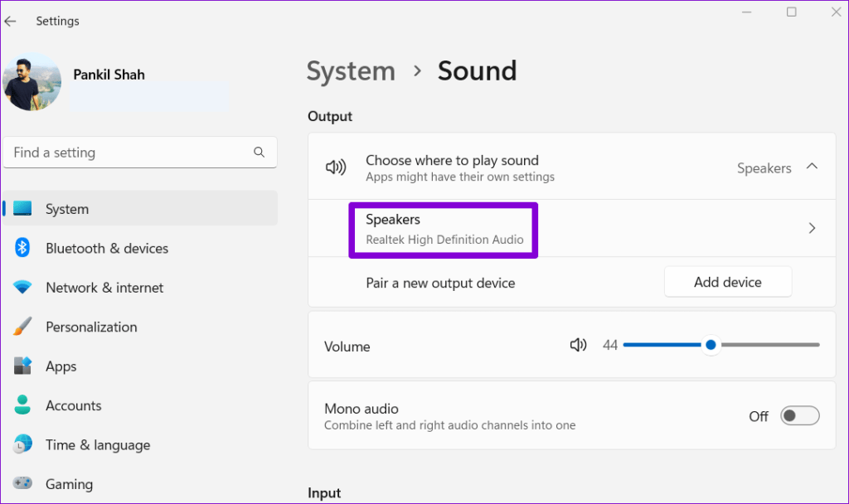
Task: Open Apps settings
Action: pyautogui.click(x=22, y=366)
